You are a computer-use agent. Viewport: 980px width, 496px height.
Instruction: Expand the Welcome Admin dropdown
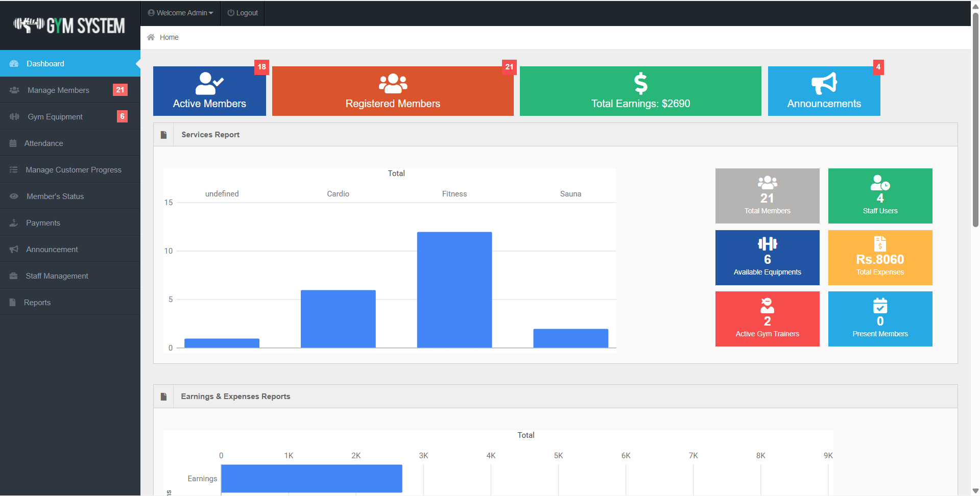click(x=180, y=13)
